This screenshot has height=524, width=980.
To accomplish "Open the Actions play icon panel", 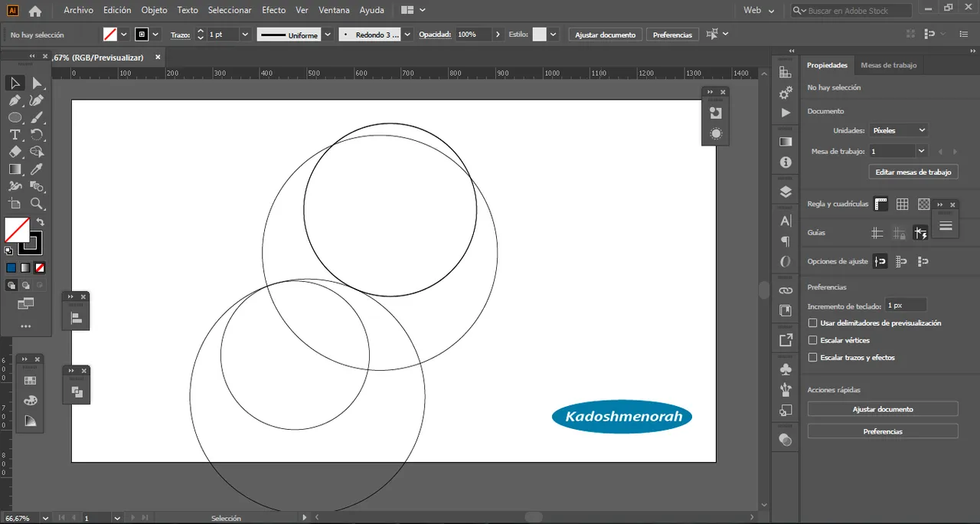I will (786, 113).
